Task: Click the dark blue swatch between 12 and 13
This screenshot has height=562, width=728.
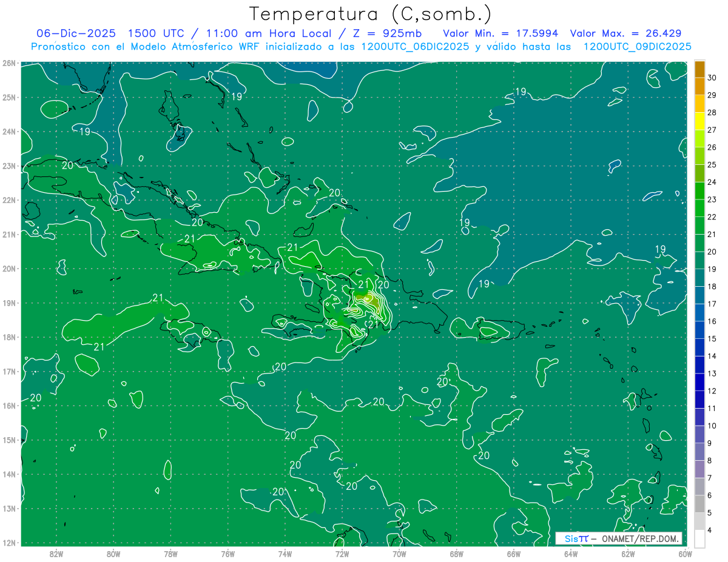Action: [699, 382]
